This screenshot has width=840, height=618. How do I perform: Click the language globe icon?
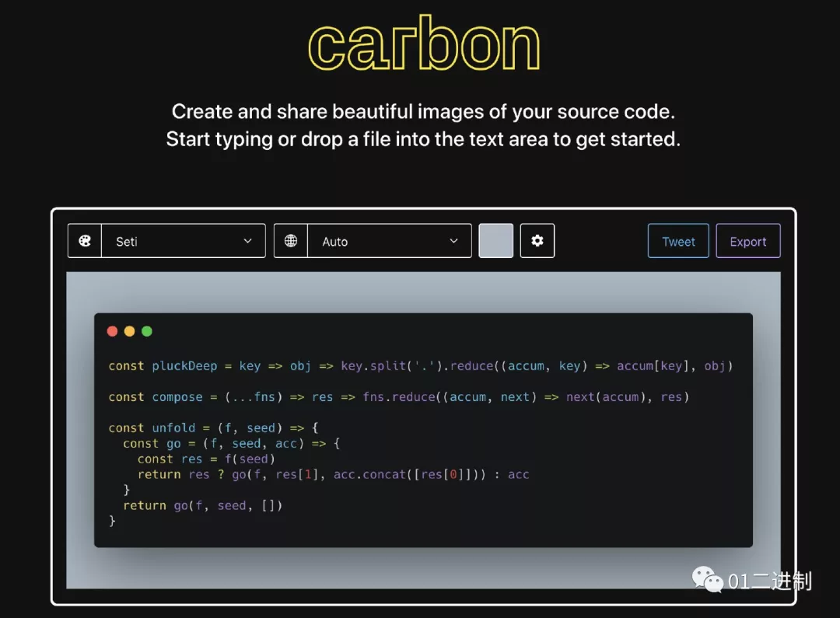coord(291,241)
